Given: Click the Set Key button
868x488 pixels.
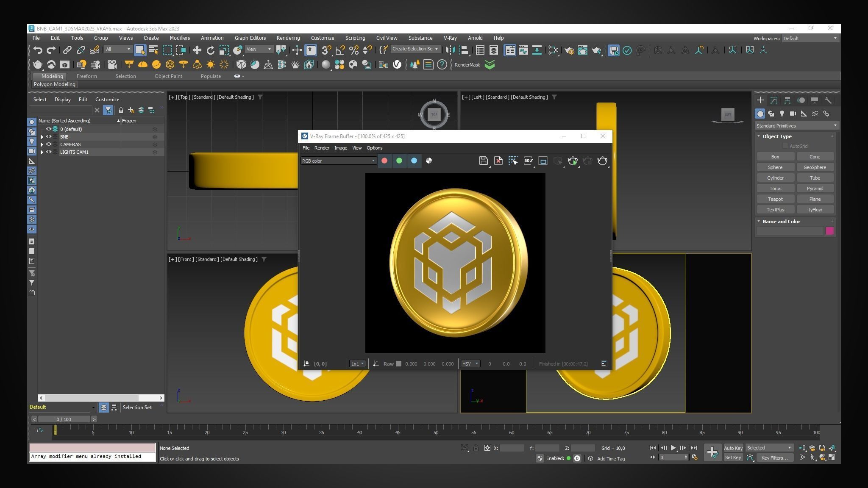Looking at the screenshot, I should [733, 457].
